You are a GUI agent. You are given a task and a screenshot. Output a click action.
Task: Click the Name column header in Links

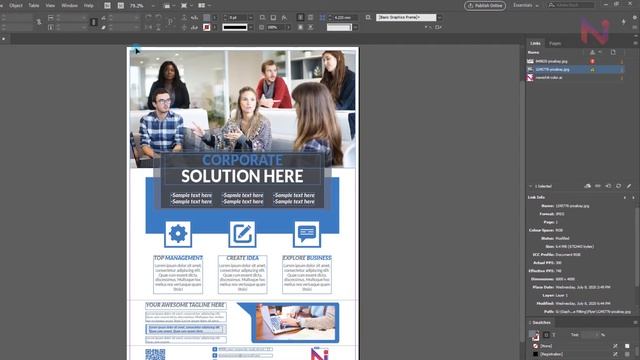point(533,52)
